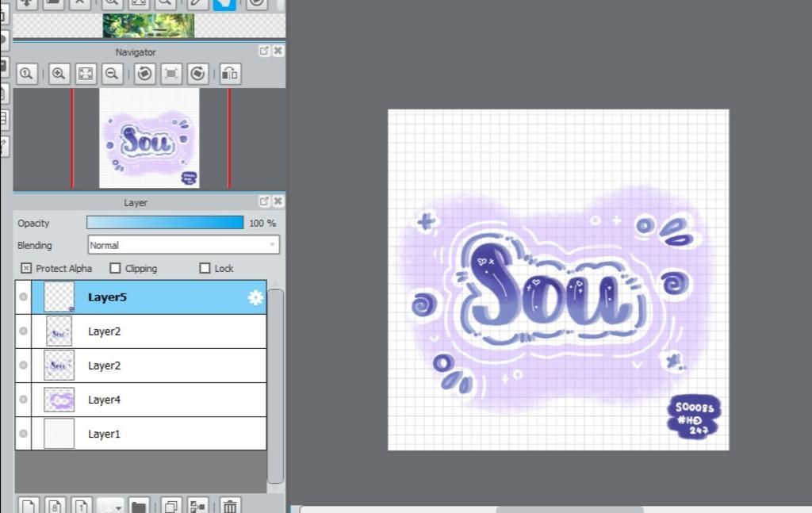Click the layer list vertical scrollbar

275,385
